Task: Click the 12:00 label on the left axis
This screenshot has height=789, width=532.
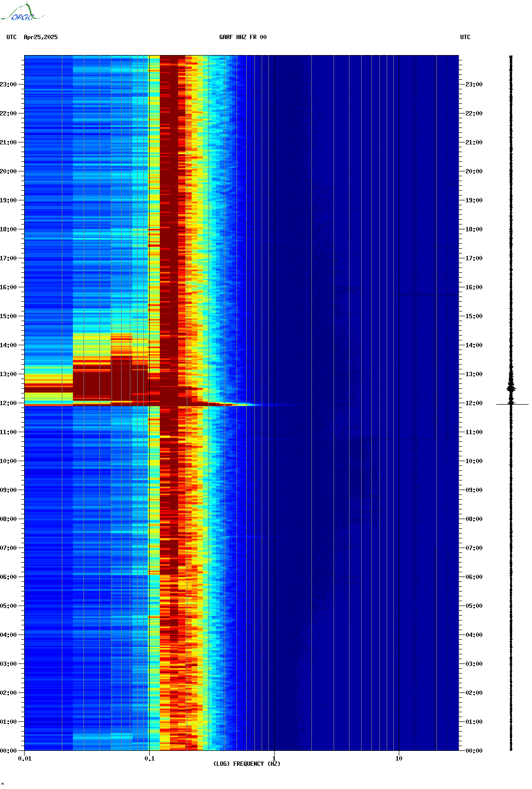Action: [8, 403]
